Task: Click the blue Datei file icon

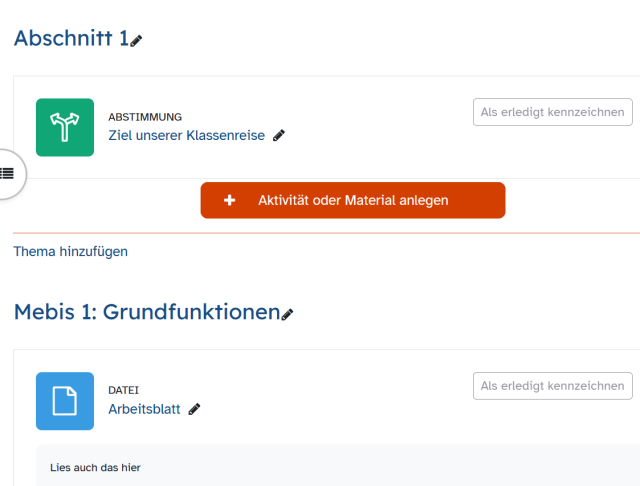Action: pos(65,401)
